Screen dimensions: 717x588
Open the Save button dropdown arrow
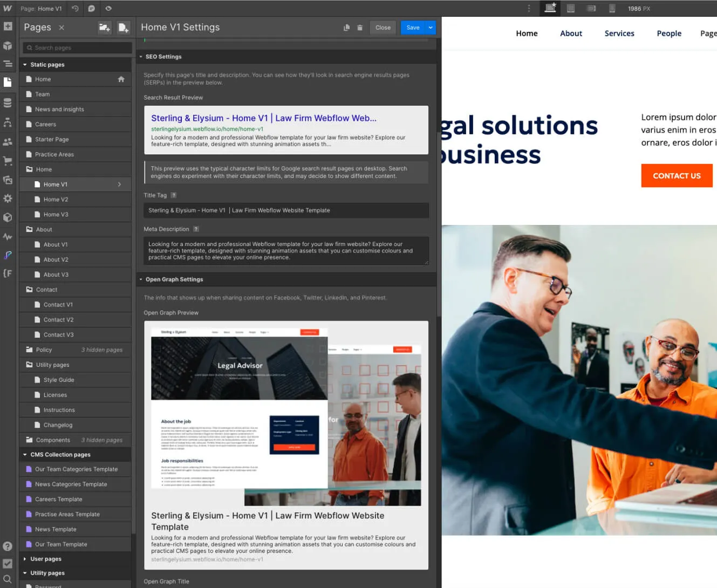(431, 28)
